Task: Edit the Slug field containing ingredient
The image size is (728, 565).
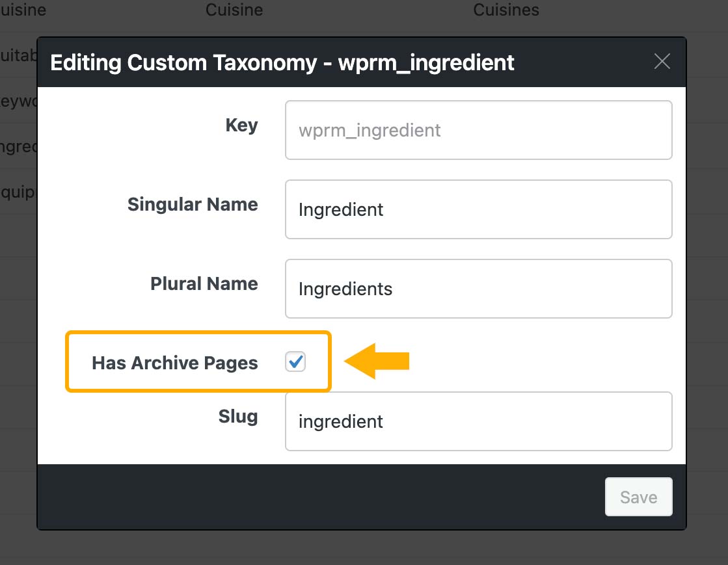Action: click(x=478, y=421)
